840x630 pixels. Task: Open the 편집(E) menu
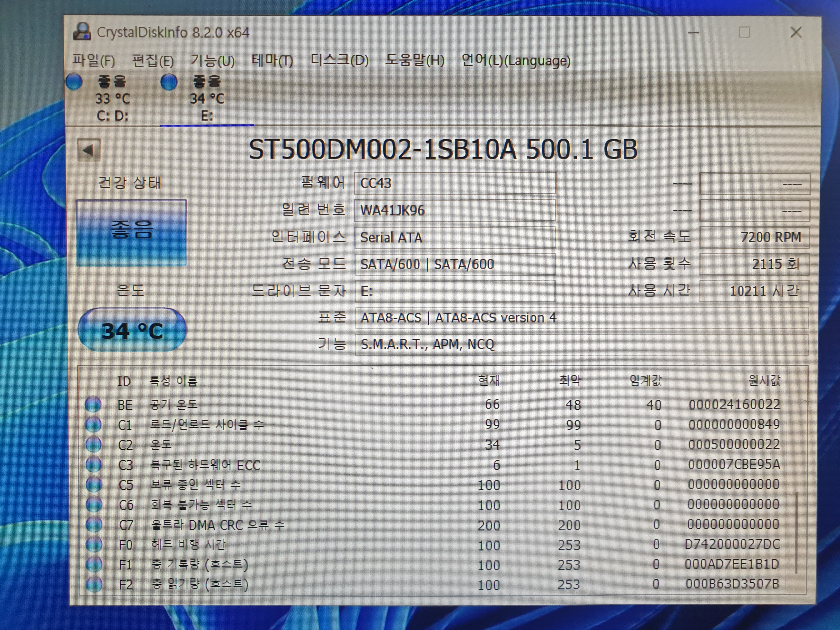click(153, 61)
